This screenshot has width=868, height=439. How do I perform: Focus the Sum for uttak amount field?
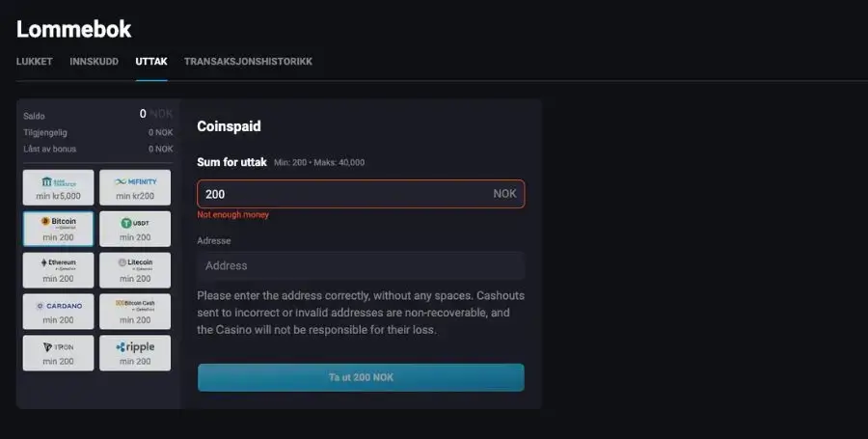[x=361, y=194]
